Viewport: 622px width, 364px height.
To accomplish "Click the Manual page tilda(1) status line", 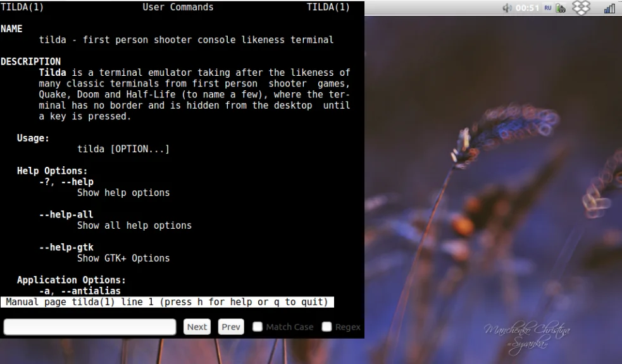I will 167,302.
